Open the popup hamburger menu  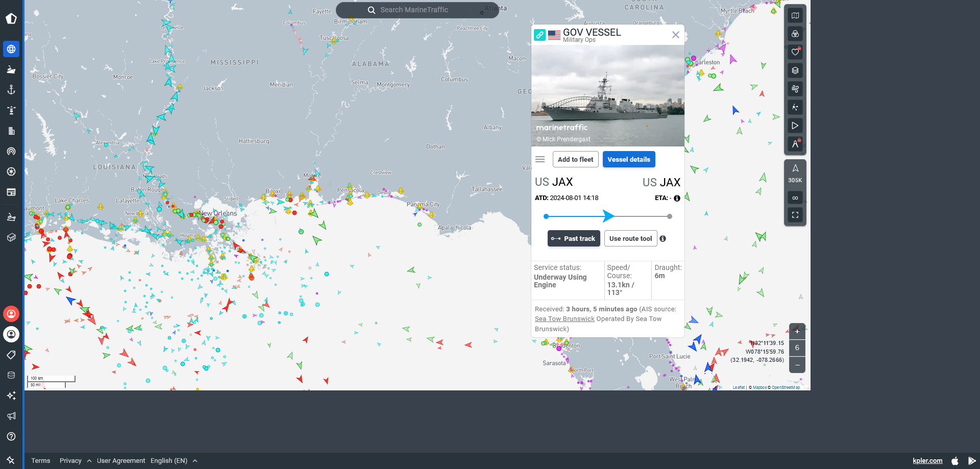(x=540, y=159)
